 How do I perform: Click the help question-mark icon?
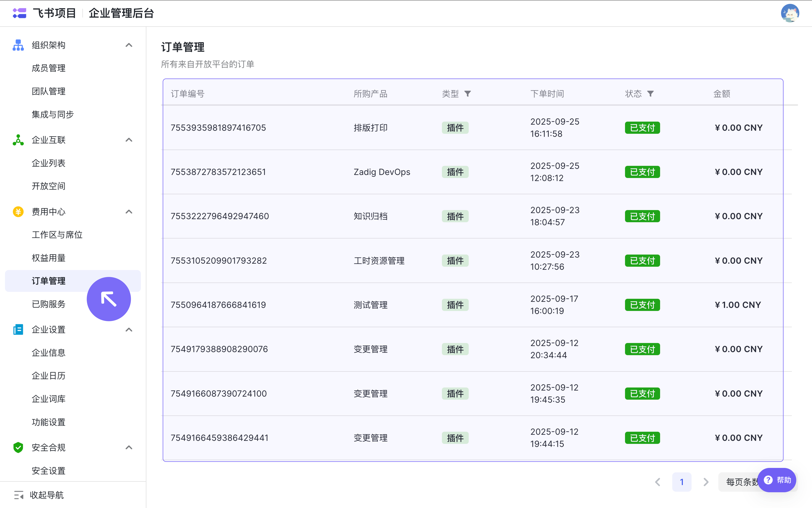tap(768, 480)
